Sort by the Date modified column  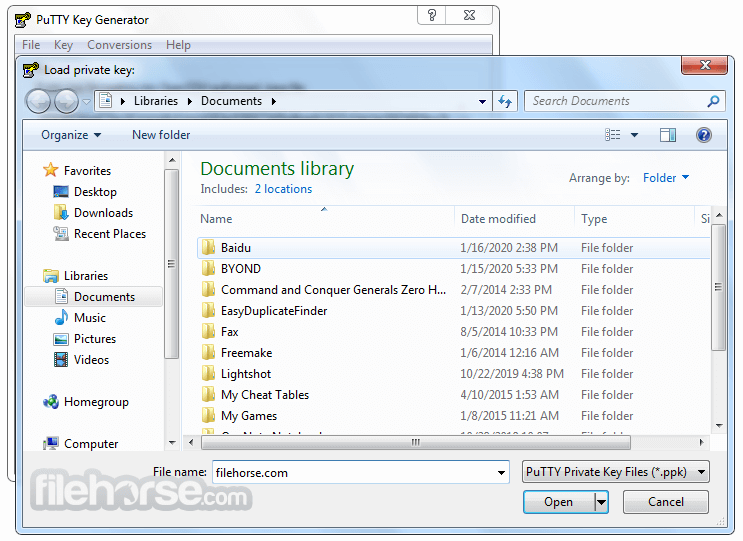[x=514, y=219]
